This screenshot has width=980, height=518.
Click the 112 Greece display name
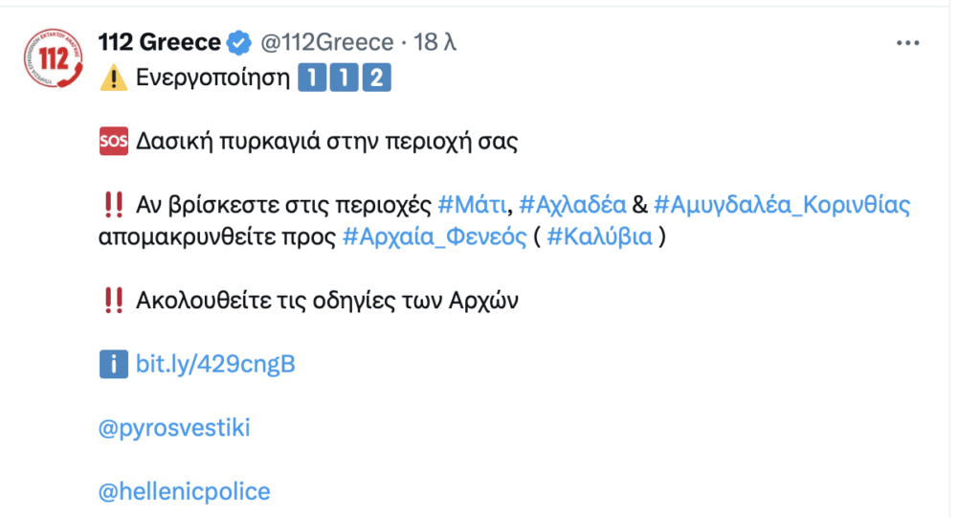[x=160, y=42]
